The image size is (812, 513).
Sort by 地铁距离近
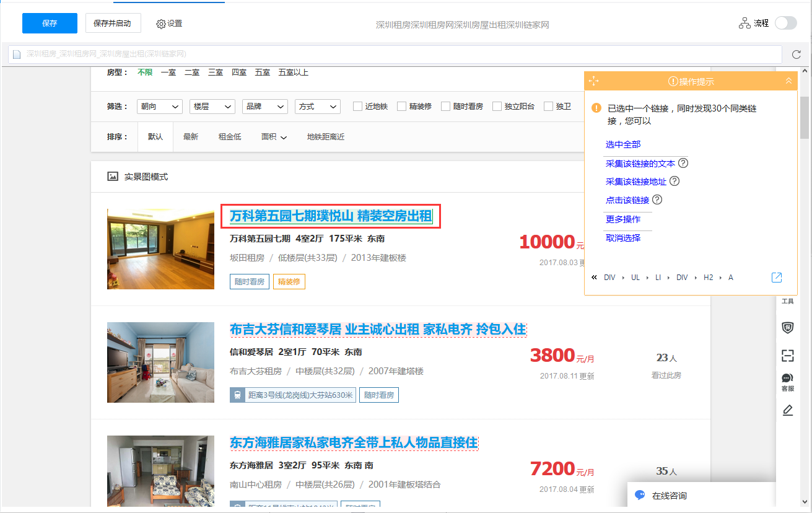pyautogui.click(x=326, y=137)
